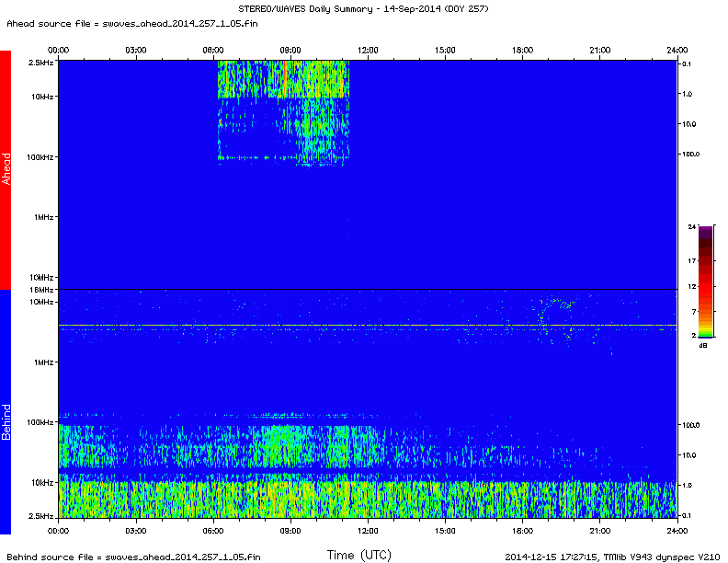Click the "dB" unit label under color scale

pyautogui.click(x=703, y=346)
